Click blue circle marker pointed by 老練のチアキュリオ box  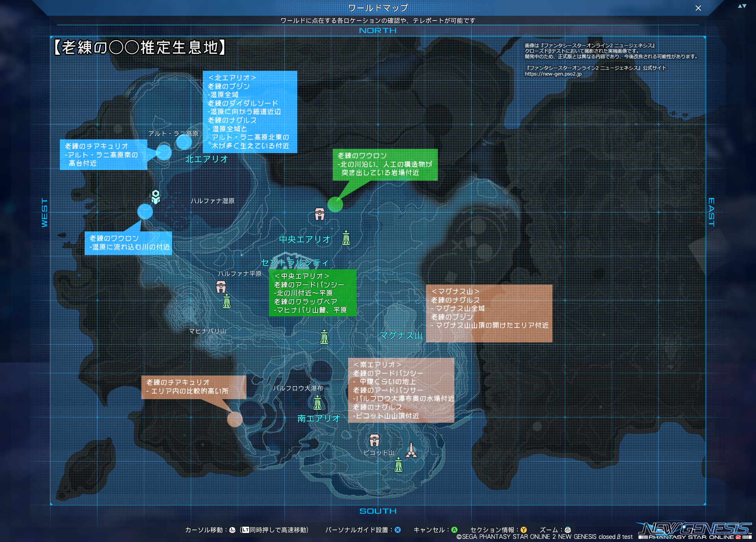pyautogui.click(x=164, y=152)
